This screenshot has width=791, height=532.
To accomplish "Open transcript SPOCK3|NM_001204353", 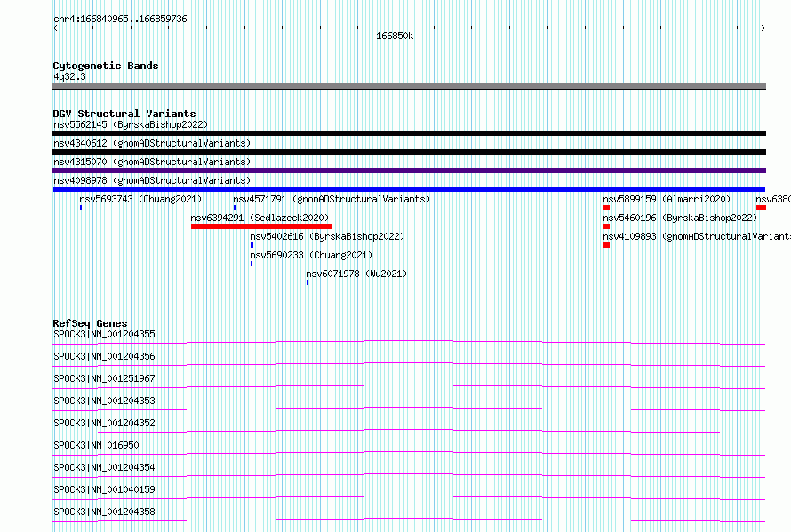I will [104, 401].
